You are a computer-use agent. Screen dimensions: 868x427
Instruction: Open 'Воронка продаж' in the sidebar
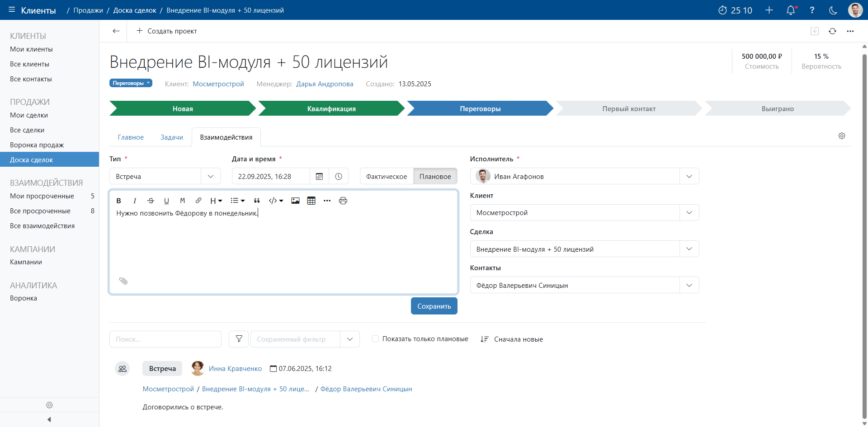tap(37, 145)
